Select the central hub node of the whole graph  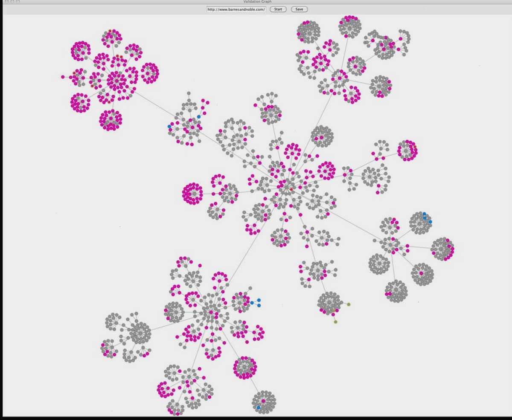pyautogui.click(x=286, y=186)
